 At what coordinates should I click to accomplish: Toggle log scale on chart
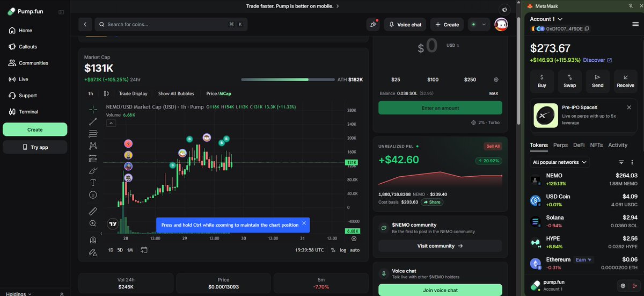[x=343, y=250]
